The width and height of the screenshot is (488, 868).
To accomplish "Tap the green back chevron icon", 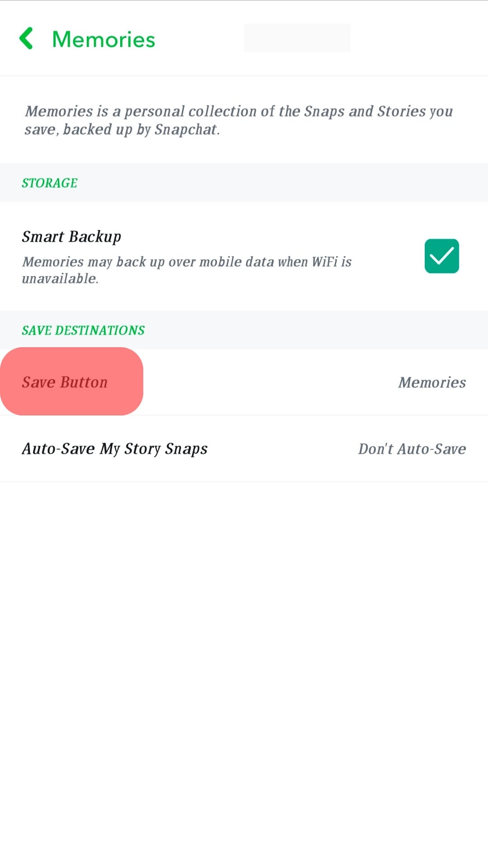I will point(27,38).
